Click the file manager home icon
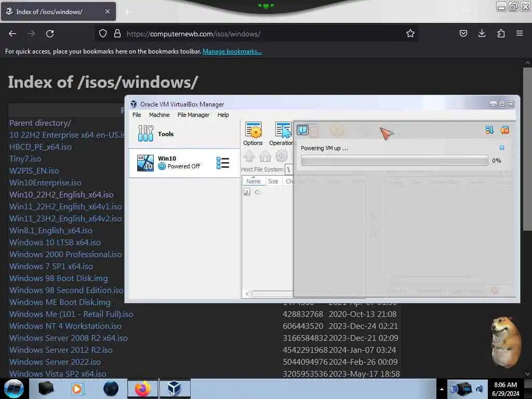532x399 pixels. click(265, 156)
